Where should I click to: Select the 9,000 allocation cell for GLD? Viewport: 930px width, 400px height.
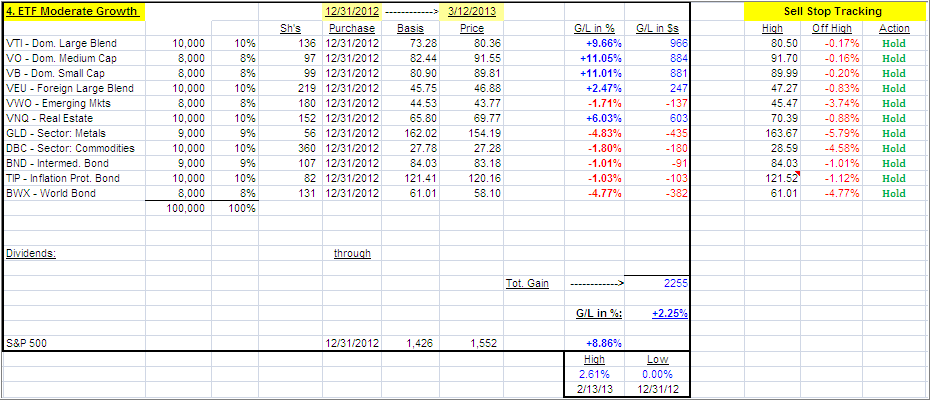click(x=179, y=133)
